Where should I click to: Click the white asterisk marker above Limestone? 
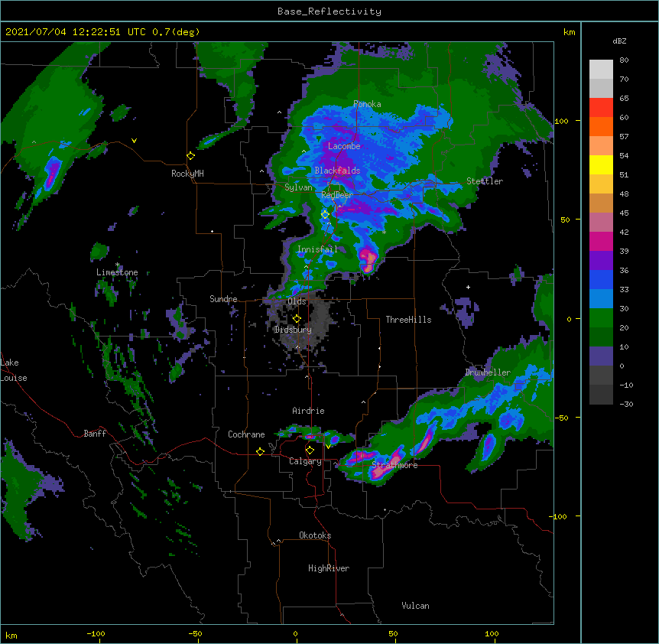coord(118,265)
